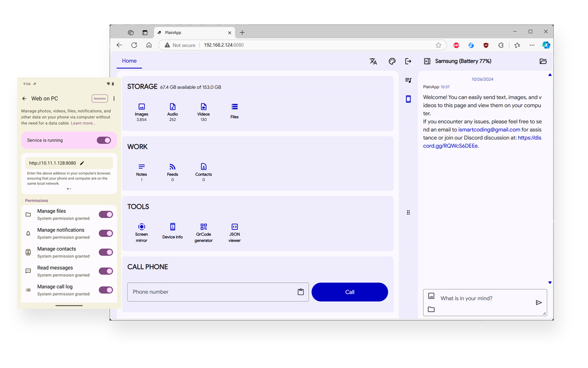The width and height of the screenshot is (588, 368).
Task: Click the Not secure site warning
Action: point(180,45)
